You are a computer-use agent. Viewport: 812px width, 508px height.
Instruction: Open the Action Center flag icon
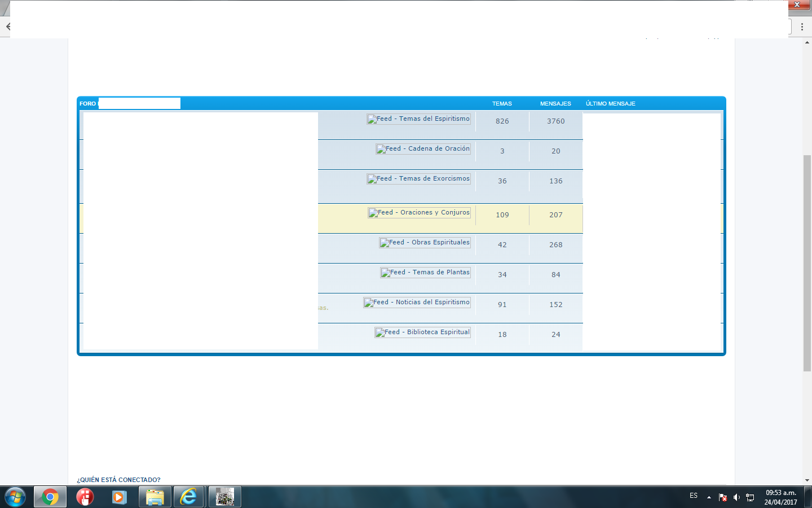click(x=723, y=497)
